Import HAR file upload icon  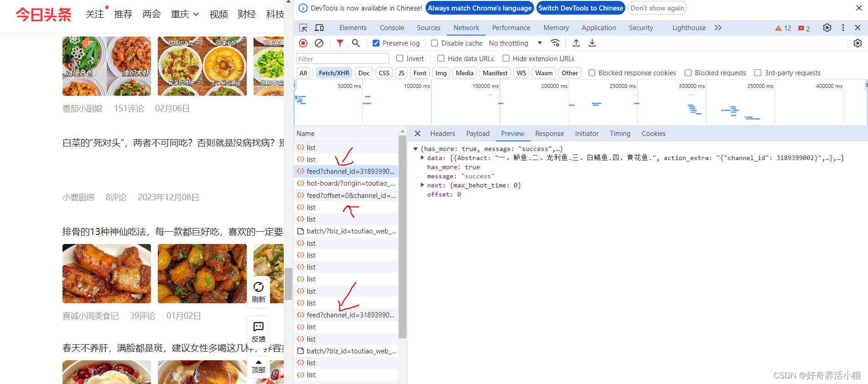576,43
